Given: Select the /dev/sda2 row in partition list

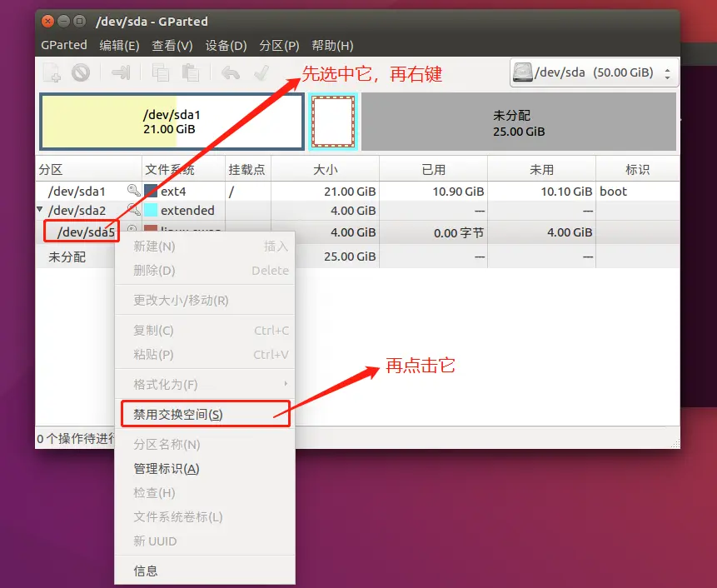Looking at the screenshot, I should (357, 211).
